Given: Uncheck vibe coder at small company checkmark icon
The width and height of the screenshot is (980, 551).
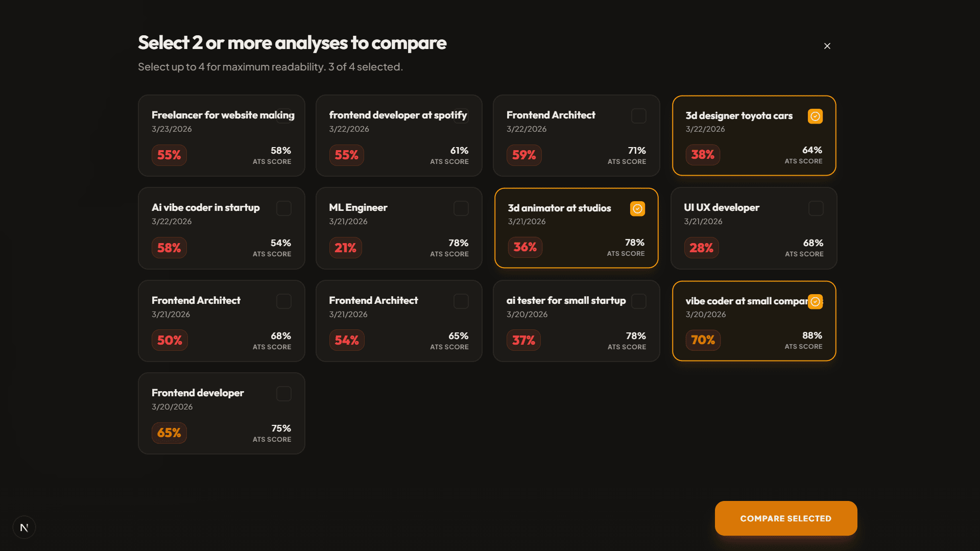Looking at the screenshot, I should pyautogui.click(x=815, y=301).
